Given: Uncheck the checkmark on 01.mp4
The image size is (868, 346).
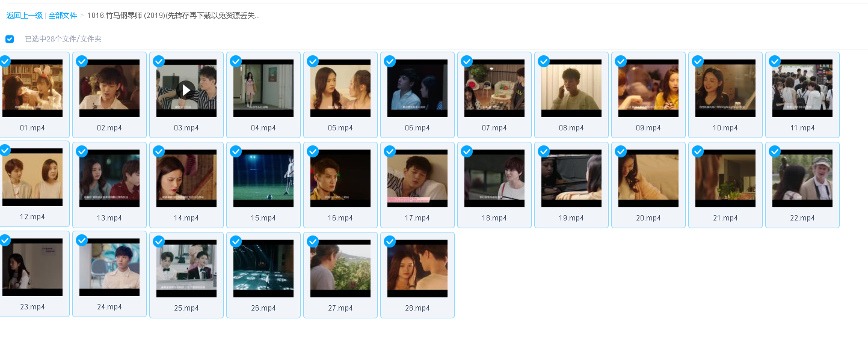Looking at the screenshot, I should [x=5, y=61].
